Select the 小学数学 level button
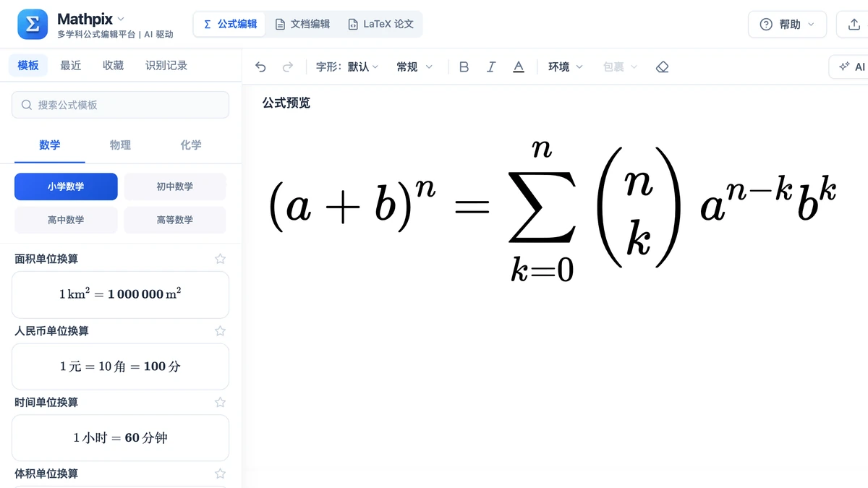Viewport: 868px width, 488px height. [x=66, y=187]
